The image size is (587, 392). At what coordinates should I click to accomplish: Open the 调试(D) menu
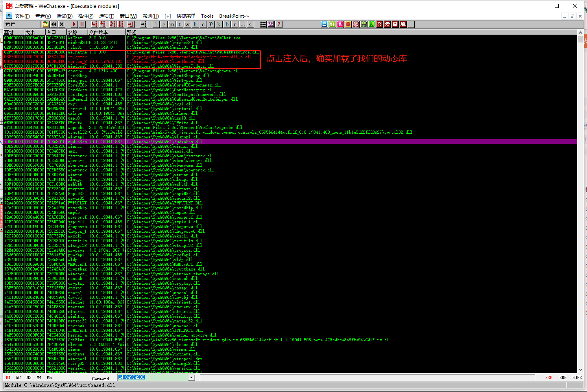point(65,16)
